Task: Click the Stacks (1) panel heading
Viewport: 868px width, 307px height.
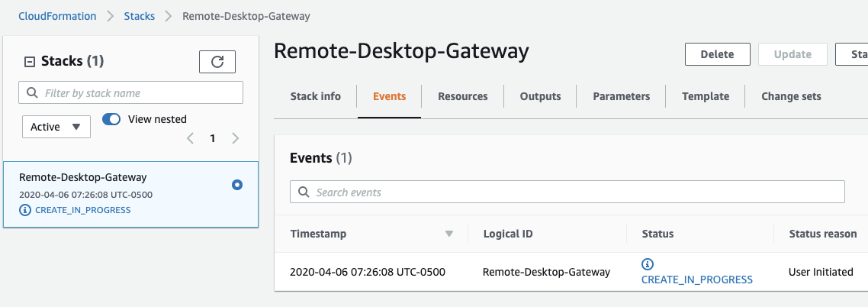Action: pyautogui.click(x=72, y=61)
